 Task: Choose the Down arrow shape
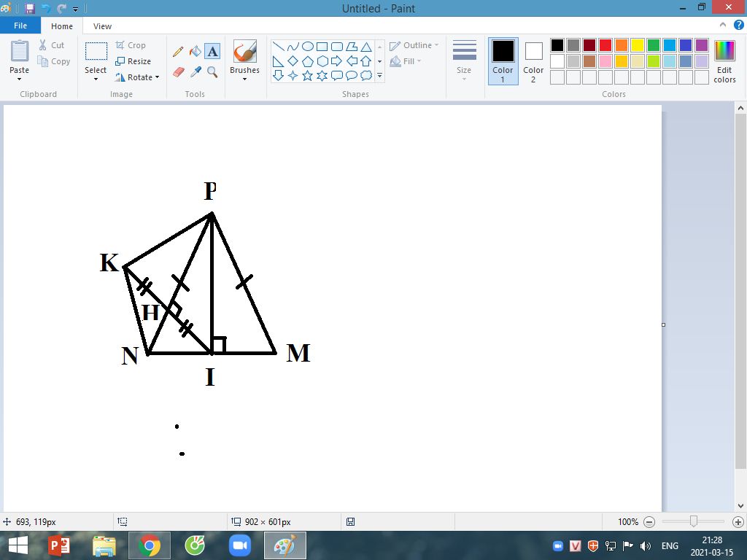(x=278, y=75)
